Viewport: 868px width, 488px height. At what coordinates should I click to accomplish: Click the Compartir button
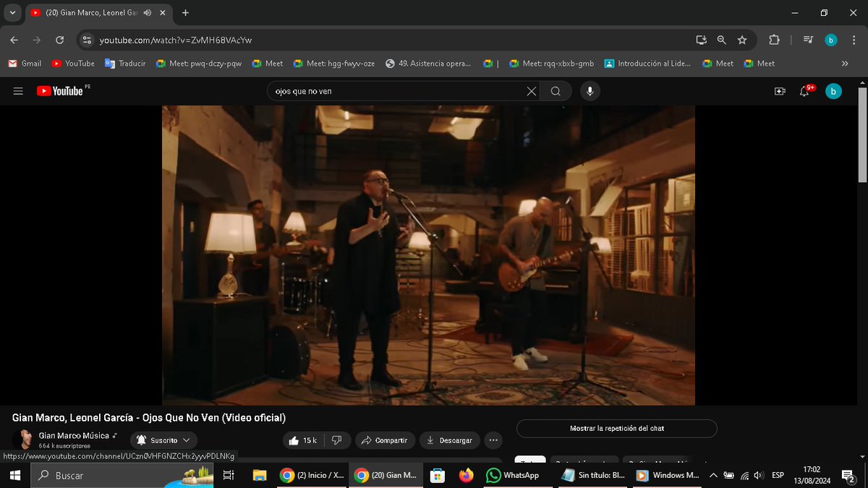point(385,440)
